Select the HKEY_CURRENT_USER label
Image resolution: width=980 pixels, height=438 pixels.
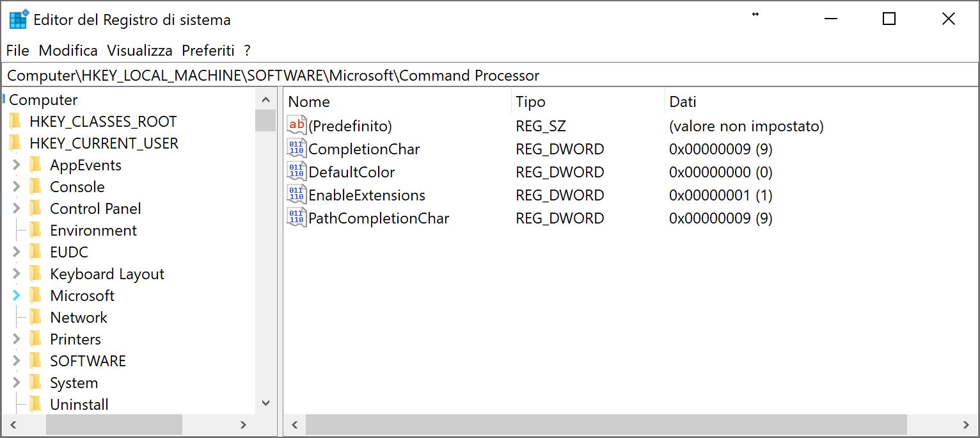point(104,143)
